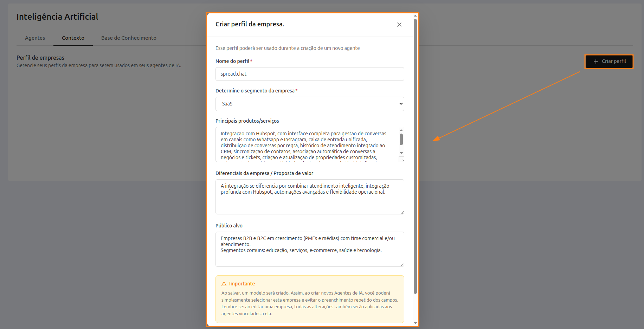The height and width of the screenshot is (329, 644).
Task: Click inside the Principais produtos/serviços text area
Action: pos(306,145)
